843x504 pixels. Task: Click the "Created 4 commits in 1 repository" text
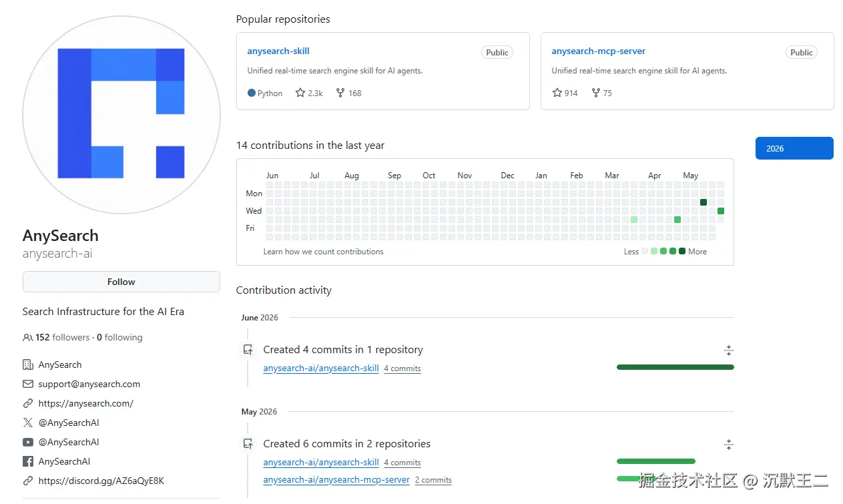pyautogui.click(x=343, y=350)
